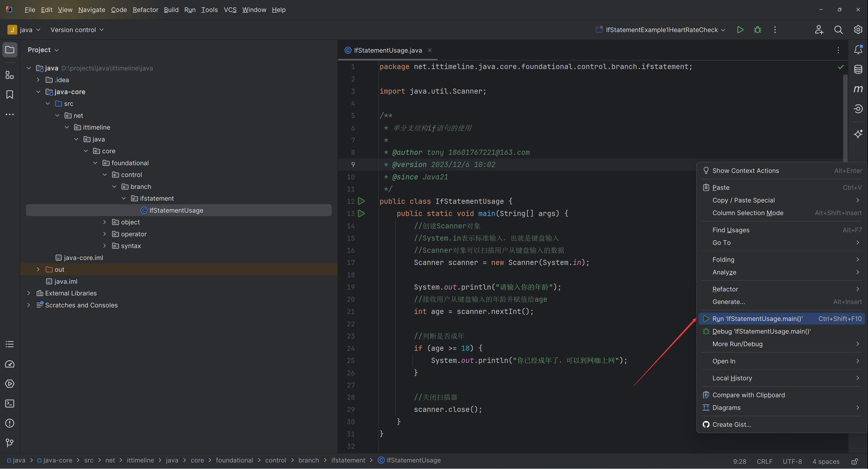868x469 pixels.
Task: Open the Refactor menu in menu bar
Action: 145,10
